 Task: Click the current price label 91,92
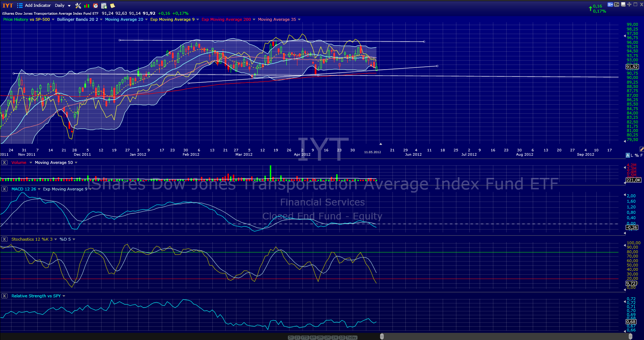click(x=632, y=67)
